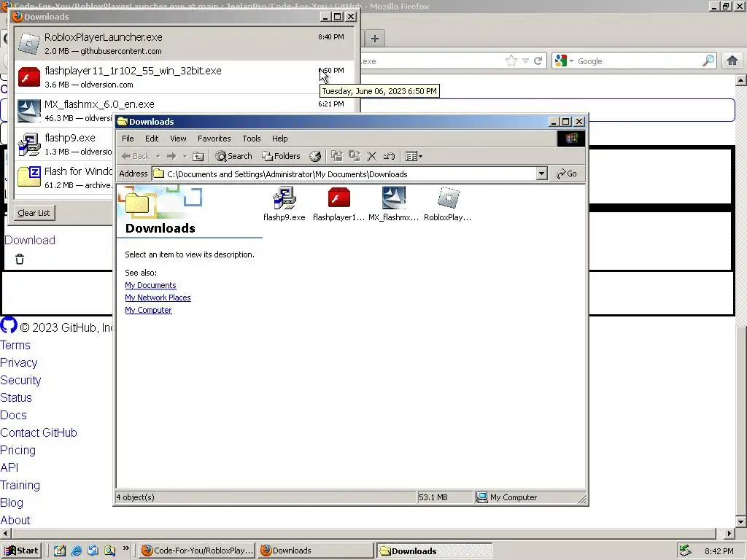Click the Start button
Viewport: 747px width, 560px height.
point(21,551)
